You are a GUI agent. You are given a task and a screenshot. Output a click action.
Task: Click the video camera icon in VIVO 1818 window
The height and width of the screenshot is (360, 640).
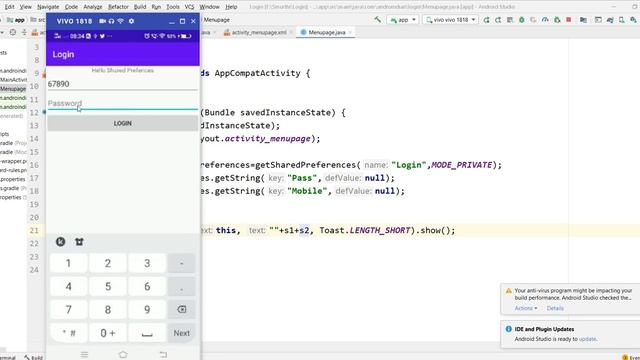click(102, 21)
